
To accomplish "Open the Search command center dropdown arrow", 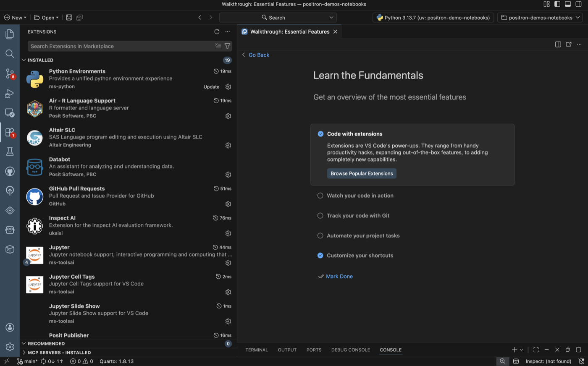I will [x=331, y=18].
